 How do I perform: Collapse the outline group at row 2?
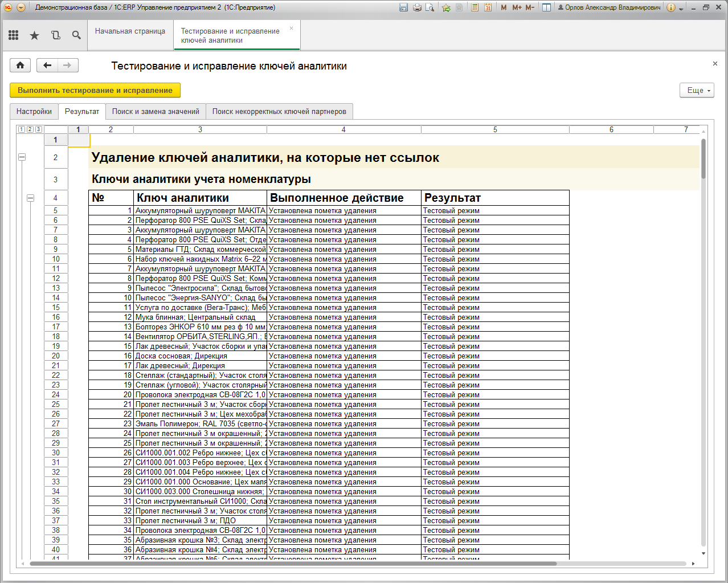(x=22, y=157)
